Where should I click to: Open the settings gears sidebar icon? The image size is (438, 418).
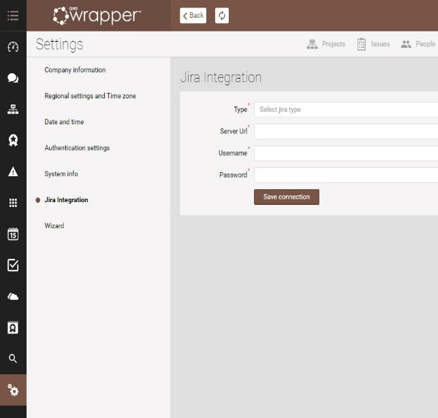tap(13, 390)
